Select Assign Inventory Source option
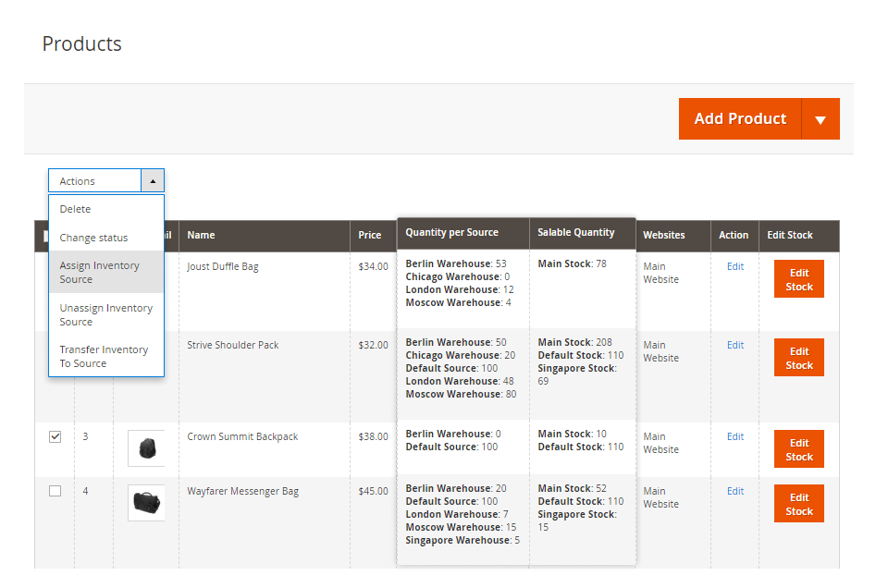This screenshot has width=876, height=588. (100, 272)
